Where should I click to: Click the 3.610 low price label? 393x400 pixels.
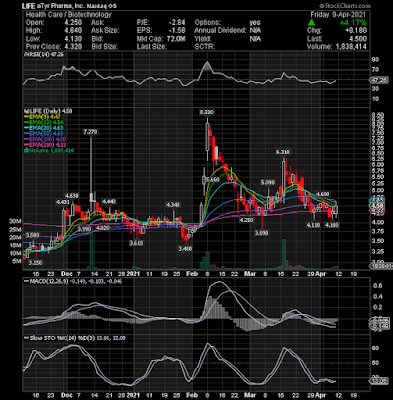coord(136,243)
